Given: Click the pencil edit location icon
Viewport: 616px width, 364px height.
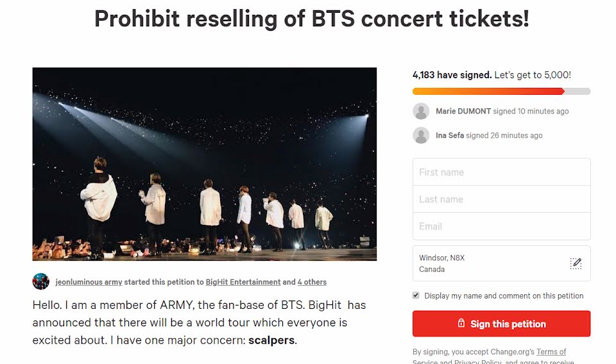Looking at the screenshot, I should pos(576,263).
